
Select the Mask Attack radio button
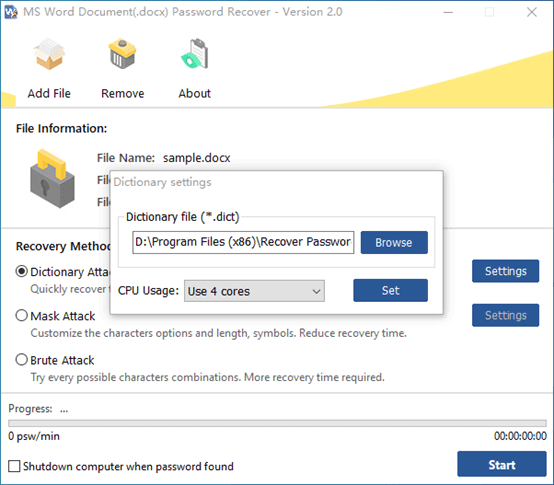22,315
